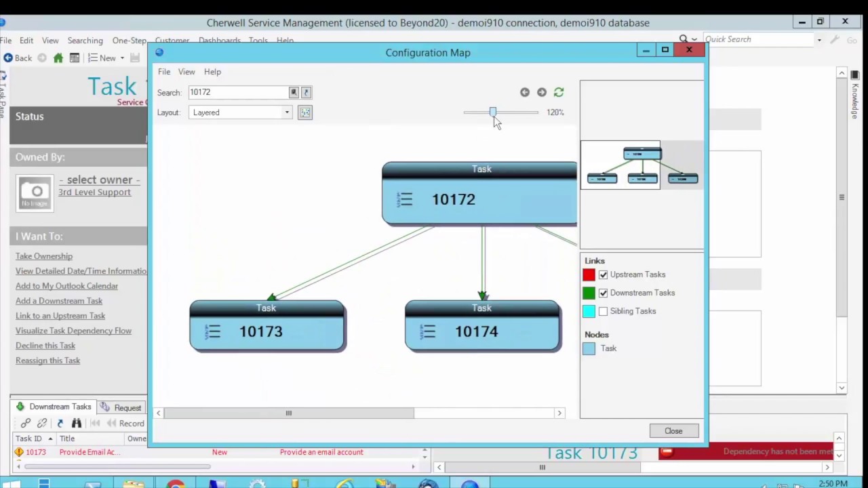Click the cyan Sibling Tasks color swatch
The width and height of the screenshot is (868, 488).
point(589,311)
